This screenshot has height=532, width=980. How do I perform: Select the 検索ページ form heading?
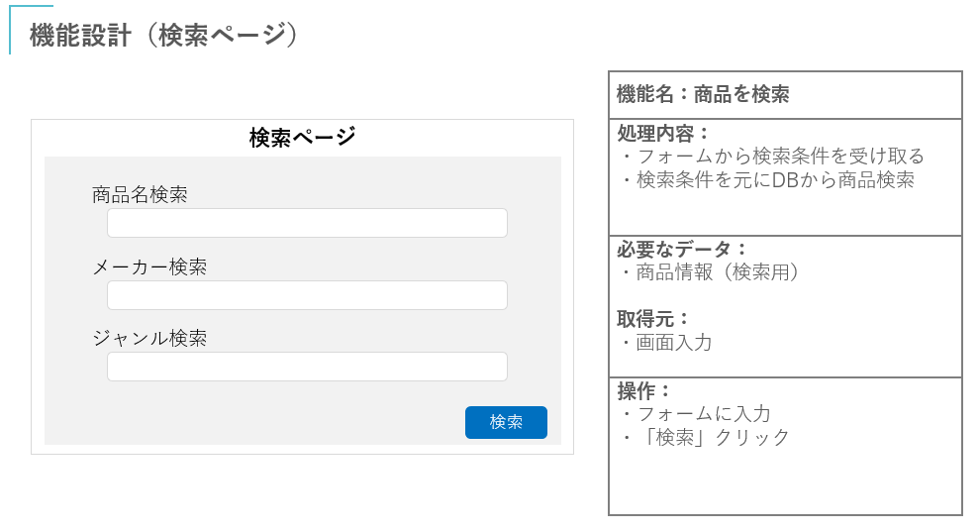pos(302,138)
